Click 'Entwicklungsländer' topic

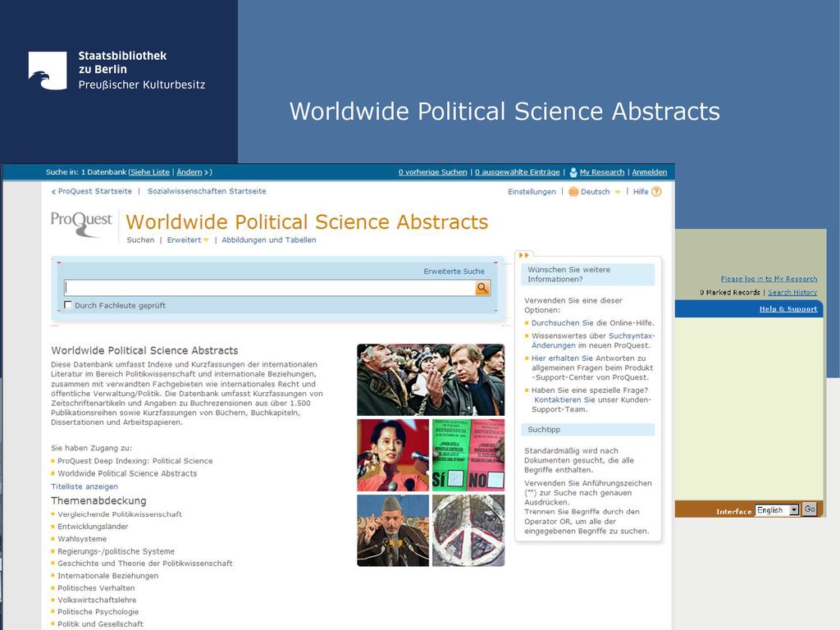click(x=93, y=527)
